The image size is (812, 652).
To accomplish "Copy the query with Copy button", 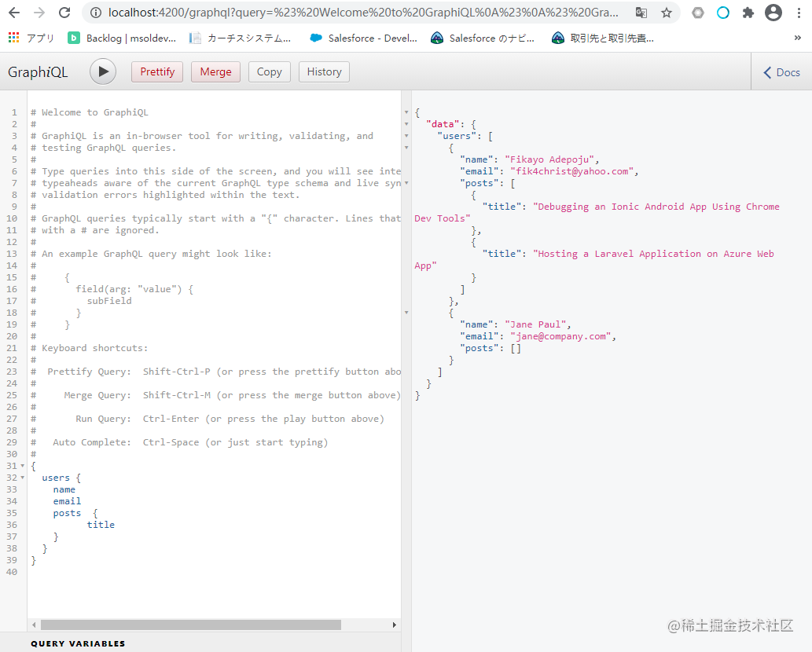I will pyautogui.click(x=270, y=71).
